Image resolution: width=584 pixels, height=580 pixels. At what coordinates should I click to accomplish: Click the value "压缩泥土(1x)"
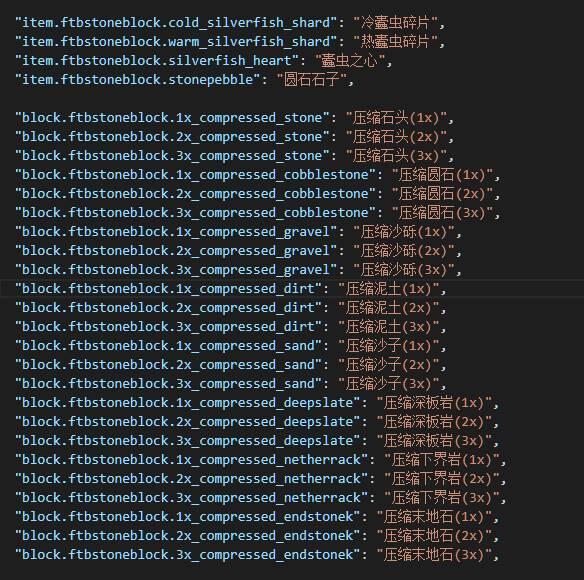coord(388,289)
